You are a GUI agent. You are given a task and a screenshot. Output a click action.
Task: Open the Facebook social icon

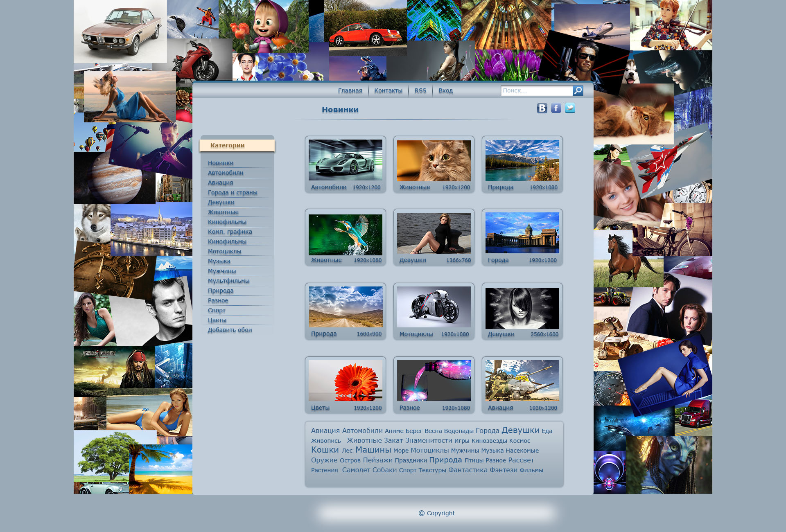[x=556, y=108]
